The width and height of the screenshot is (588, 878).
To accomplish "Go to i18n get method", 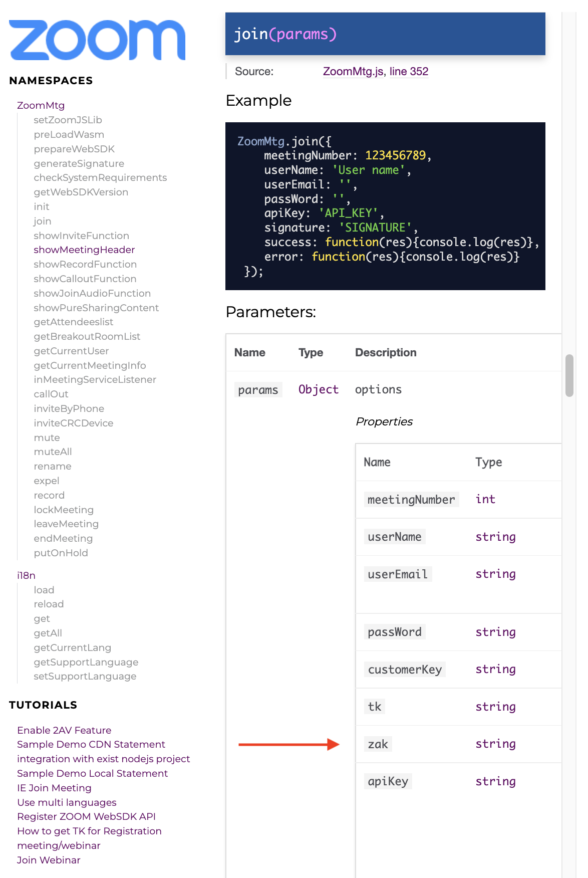I will coord(42,618).
